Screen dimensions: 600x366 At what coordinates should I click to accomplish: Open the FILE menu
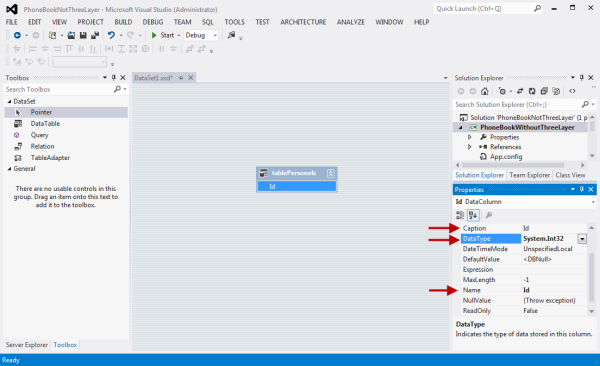(x=11, y=22)
